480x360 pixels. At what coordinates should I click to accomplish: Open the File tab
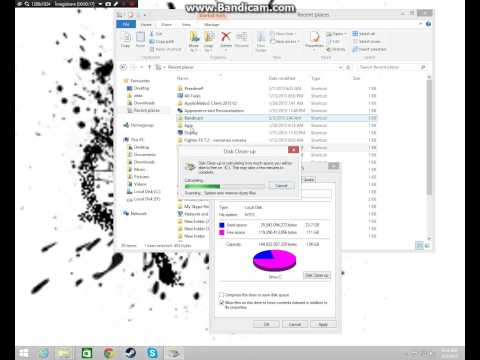coord(126,24)
